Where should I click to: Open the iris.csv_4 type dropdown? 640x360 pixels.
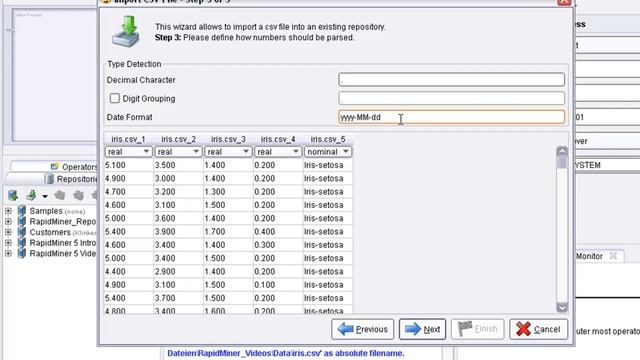(x=278, y=152)
